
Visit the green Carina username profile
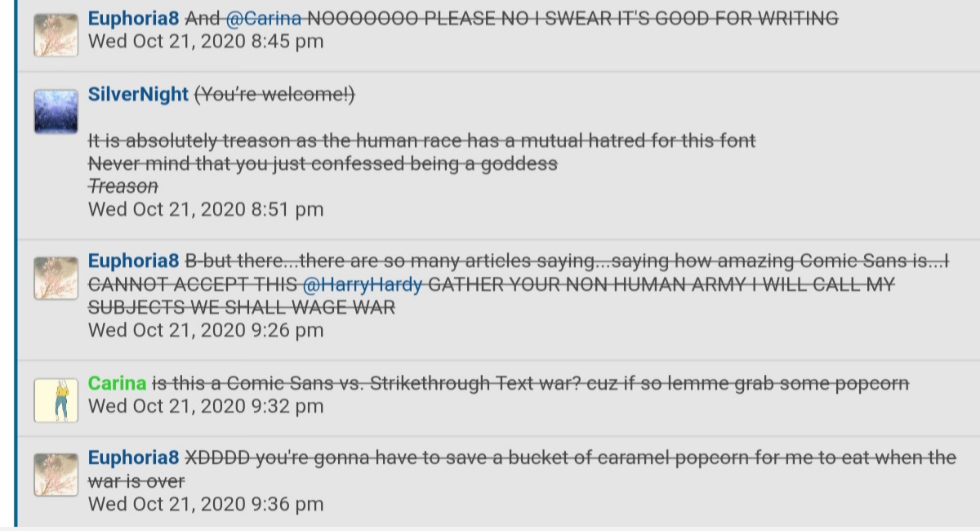pos(117,383)
